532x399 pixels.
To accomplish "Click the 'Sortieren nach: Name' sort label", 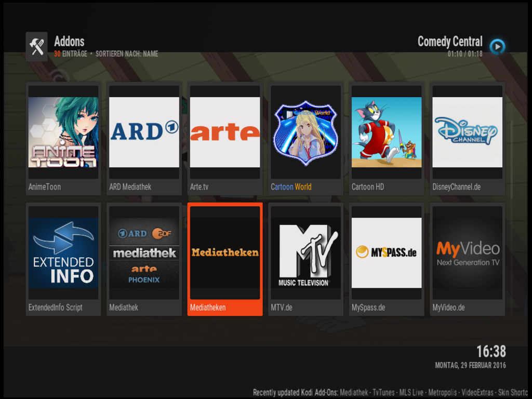I will (x=127, y=54).
